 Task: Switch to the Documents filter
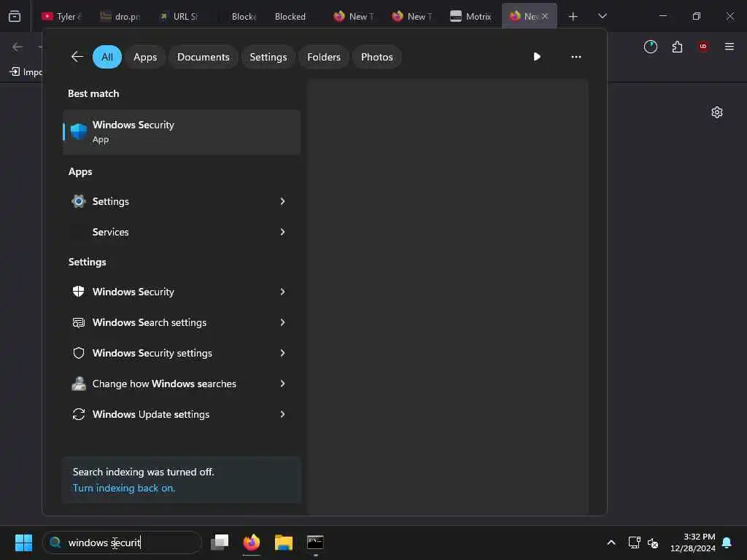coord(203,57)
